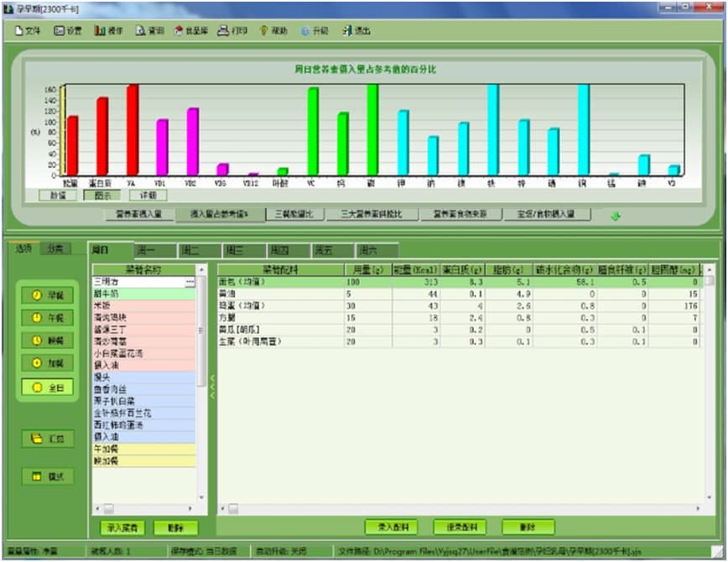Select the 周一 day tab

pos(155,251)
